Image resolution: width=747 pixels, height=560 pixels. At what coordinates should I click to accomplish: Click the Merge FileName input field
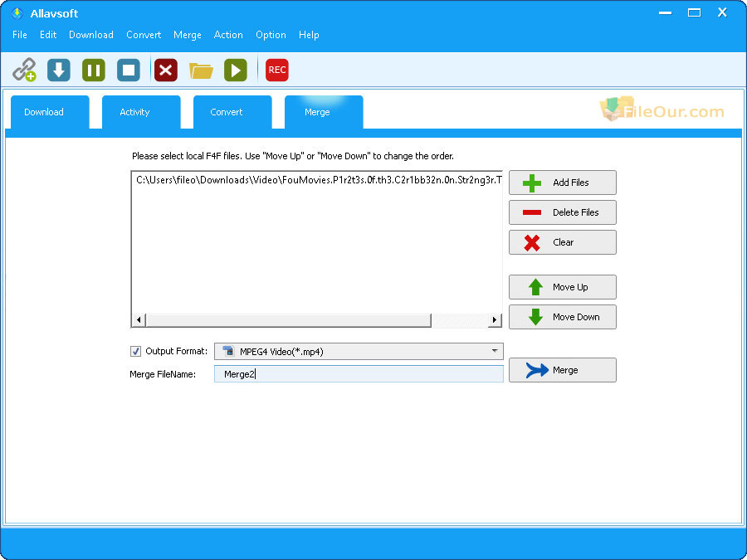(x=359, y=374)
